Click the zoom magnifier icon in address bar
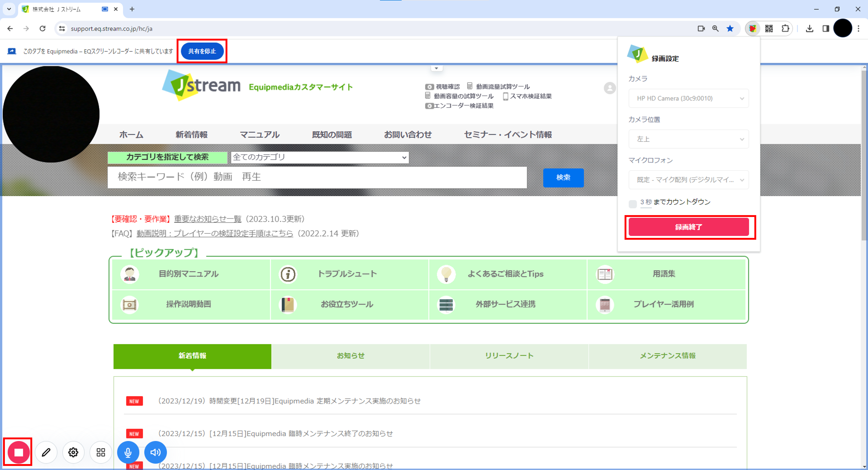Viewport: 868px width, 470px height. (x=715, y=29)
